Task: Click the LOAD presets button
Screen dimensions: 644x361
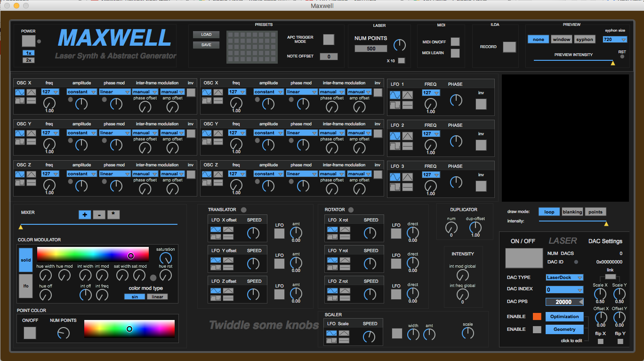Action: pyautogui.click(x=206, y=34)
